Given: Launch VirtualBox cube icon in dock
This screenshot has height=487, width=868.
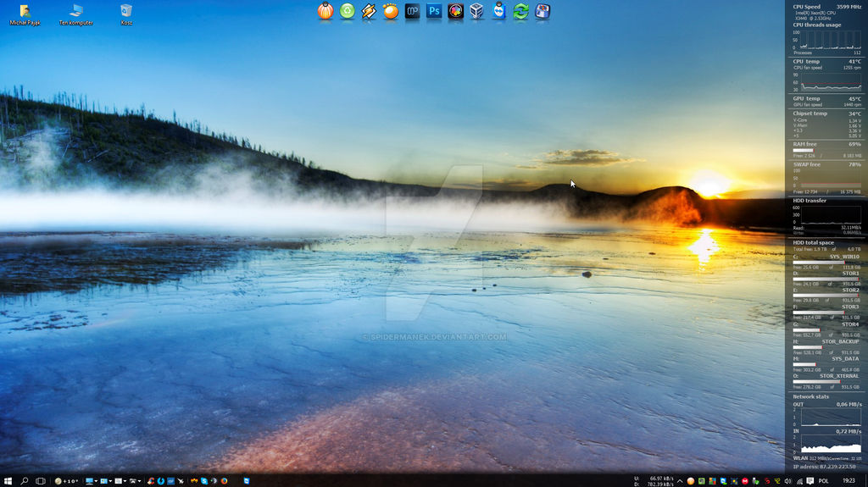Looking at the screenshot, I should 477,11.
